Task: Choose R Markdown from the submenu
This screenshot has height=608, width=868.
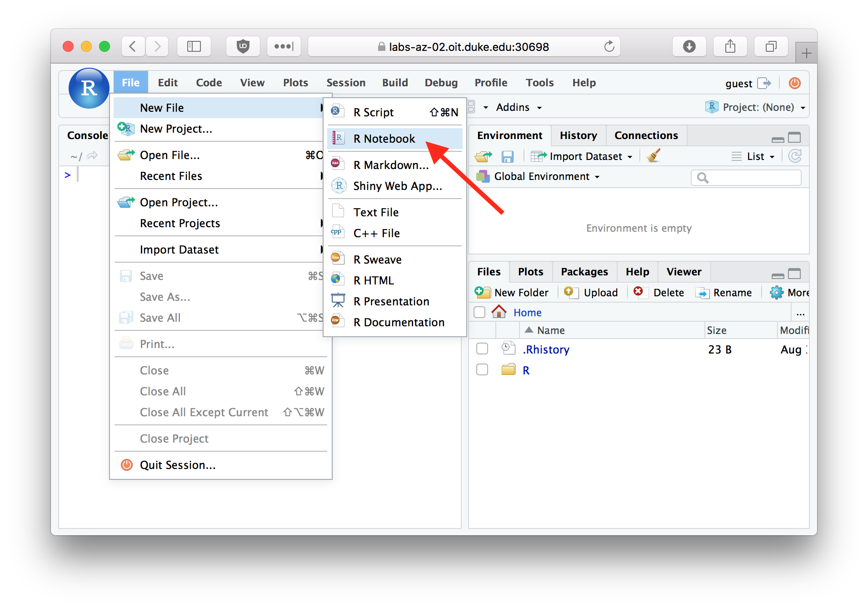Action: 391,165
